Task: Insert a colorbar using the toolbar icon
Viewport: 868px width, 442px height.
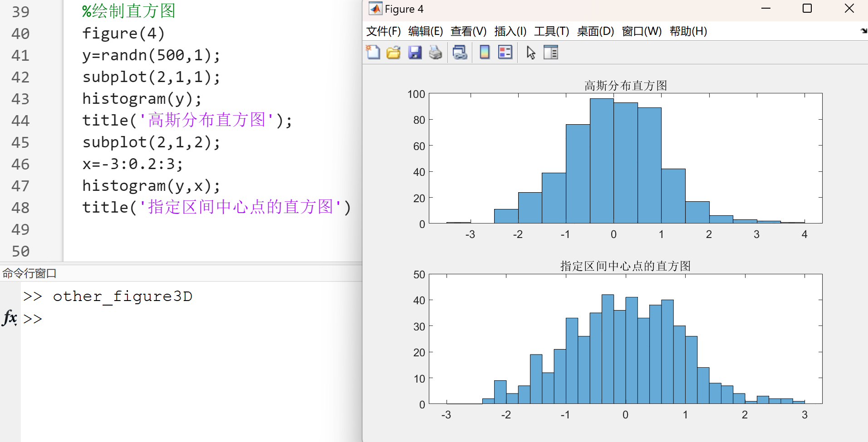Action: pos(485,53)
